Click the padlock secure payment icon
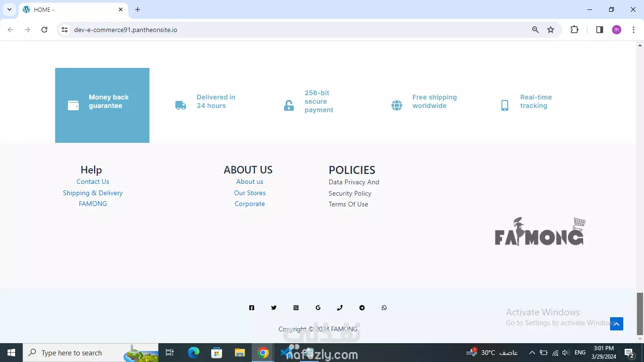Image resolution: width=644 pixels, height=362 pixels. pyautogui.click(x=289, y=106)
